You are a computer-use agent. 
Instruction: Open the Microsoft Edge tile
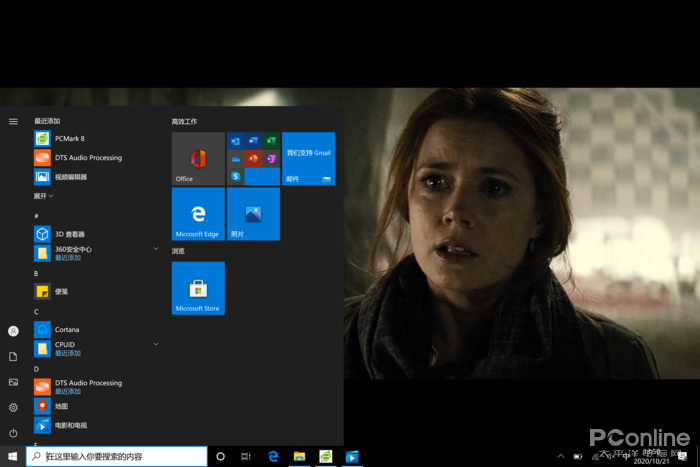(198, 214)
